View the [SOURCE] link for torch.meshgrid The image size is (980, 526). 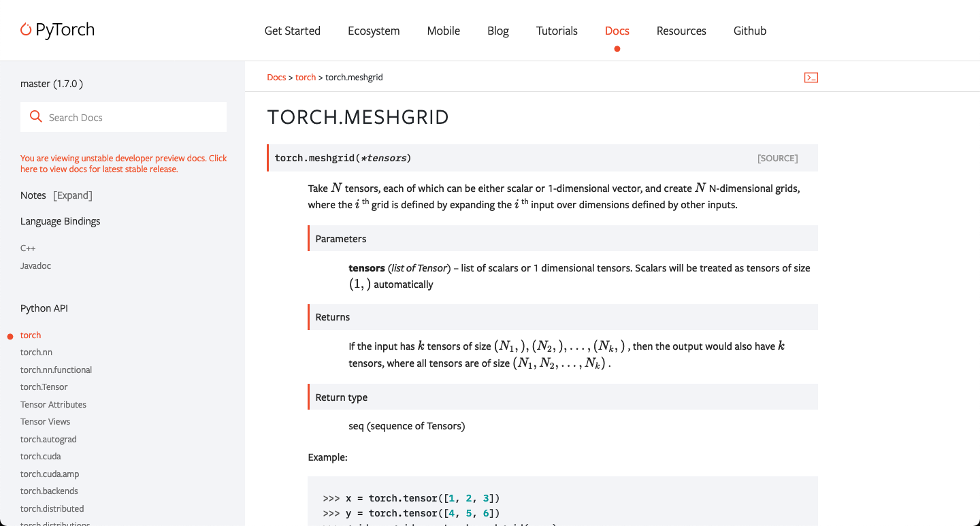(777, 158)
